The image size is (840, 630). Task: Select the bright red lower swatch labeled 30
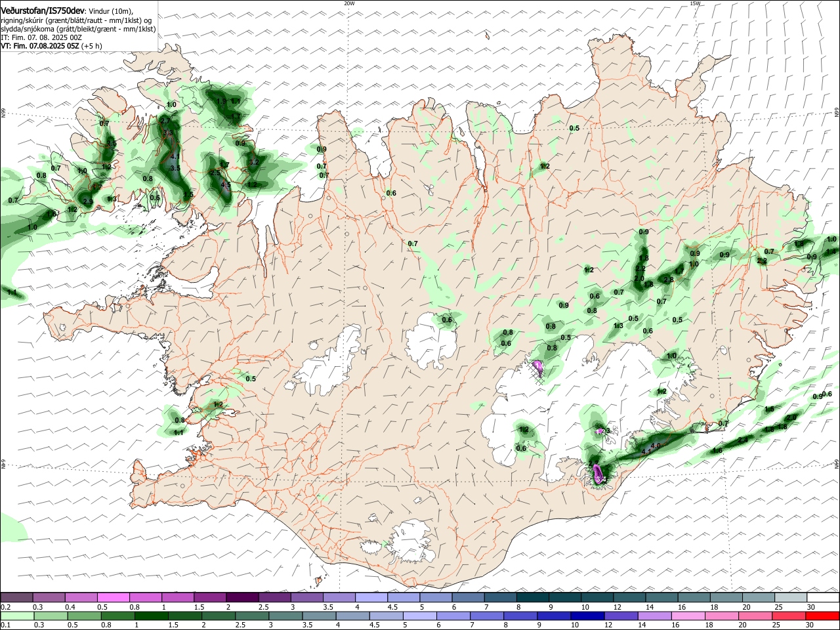(x=823, y=616)
